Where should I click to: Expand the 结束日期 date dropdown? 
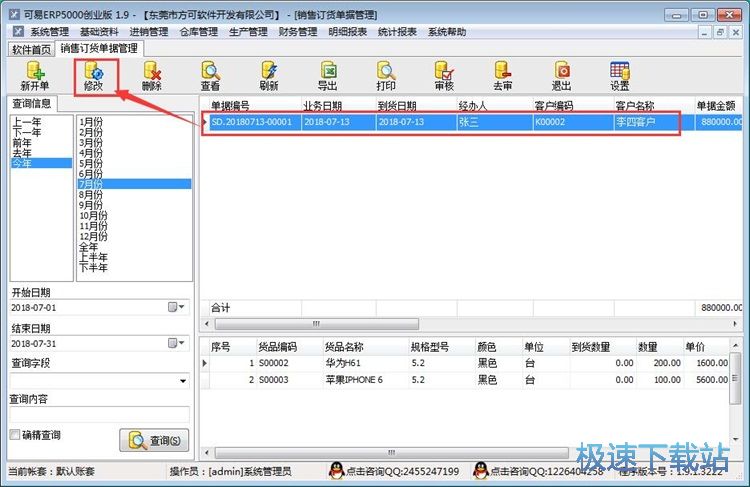pos(180,343)
